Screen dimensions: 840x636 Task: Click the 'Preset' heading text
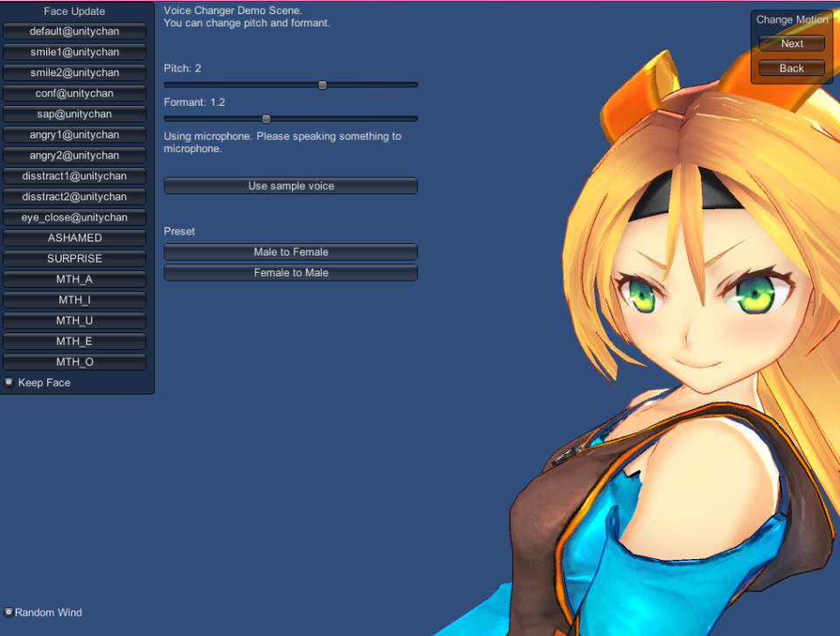point(179,232)
